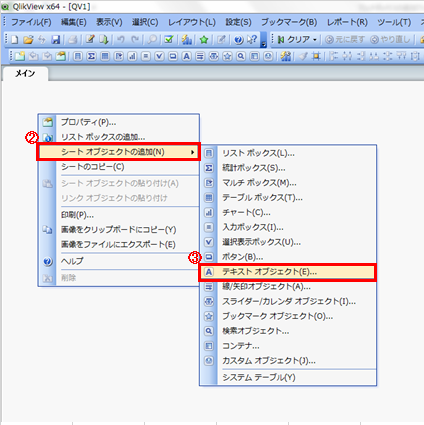Switch to the メイン sheet tab
The image size is (424, 425).
tap(25, 74)
